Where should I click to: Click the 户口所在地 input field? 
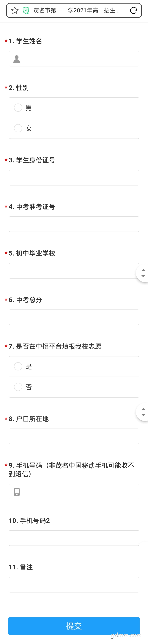tap(74, 436)
